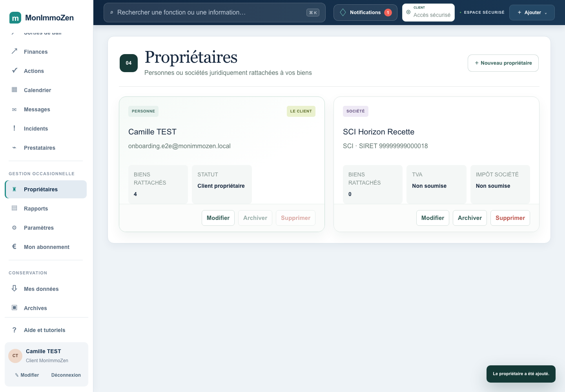Click SIRET 99999999000018 text
This screenshot has width=565, height=392.
(x=393, y=146)
